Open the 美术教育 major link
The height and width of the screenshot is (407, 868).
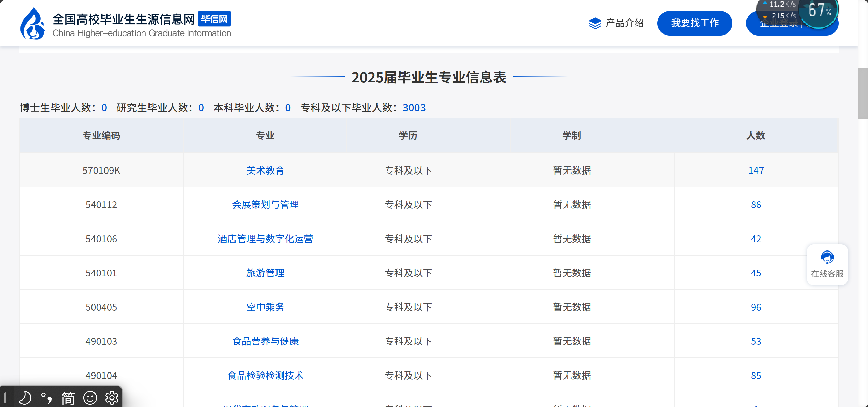click(x=265, y=170)
